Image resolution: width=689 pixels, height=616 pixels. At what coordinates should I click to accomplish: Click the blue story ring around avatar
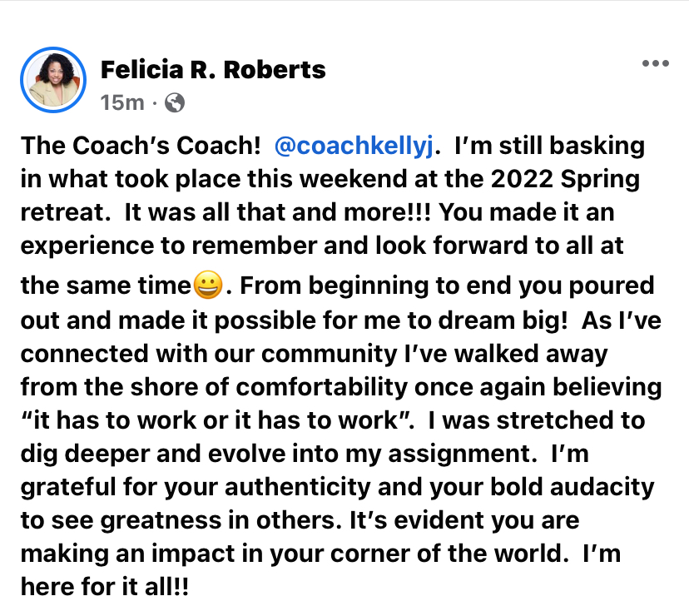(53, 80)
